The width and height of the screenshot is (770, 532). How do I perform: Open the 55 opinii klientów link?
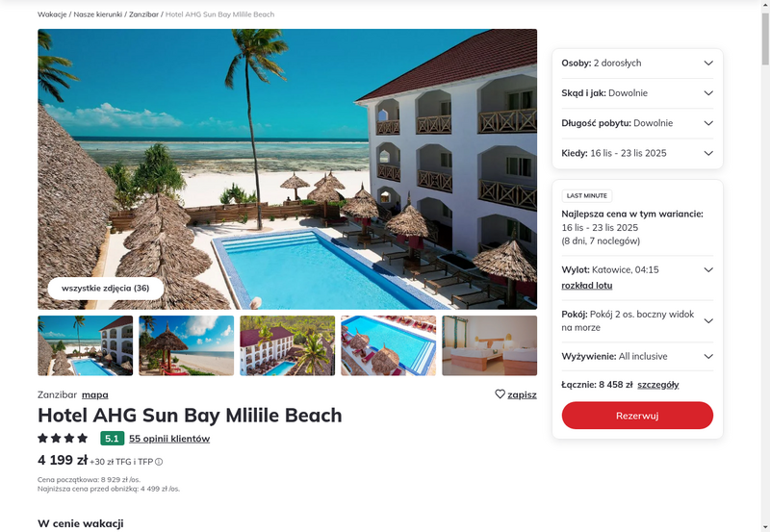pyautogui.click(x=169, y=439)
